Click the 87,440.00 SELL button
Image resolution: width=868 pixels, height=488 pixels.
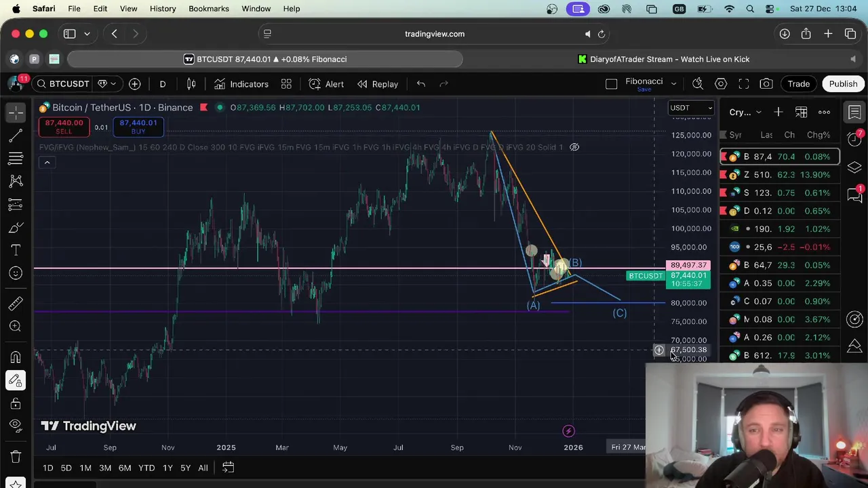64,127
